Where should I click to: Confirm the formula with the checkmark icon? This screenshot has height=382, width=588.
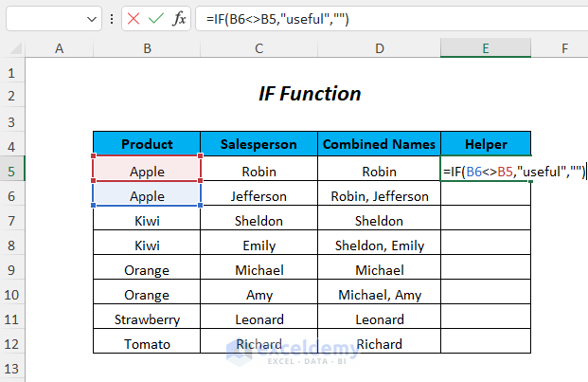156,19
